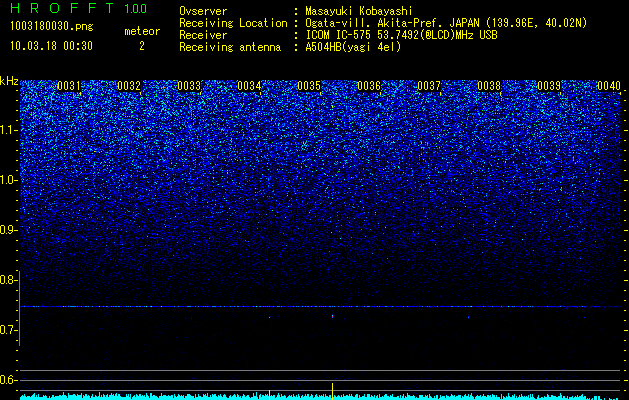This screenshot has width=629, height=400.
Task: Click the 0.9 kHz axis label
Action: [8, 230]
